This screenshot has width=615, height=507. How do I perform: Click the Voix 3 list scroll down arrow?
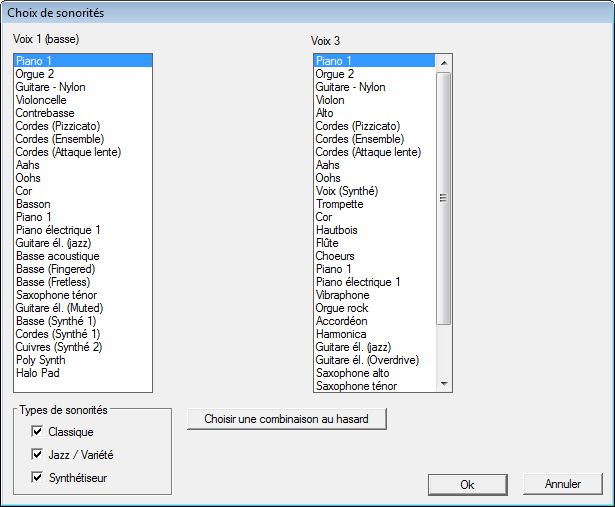tap(444, 383)
